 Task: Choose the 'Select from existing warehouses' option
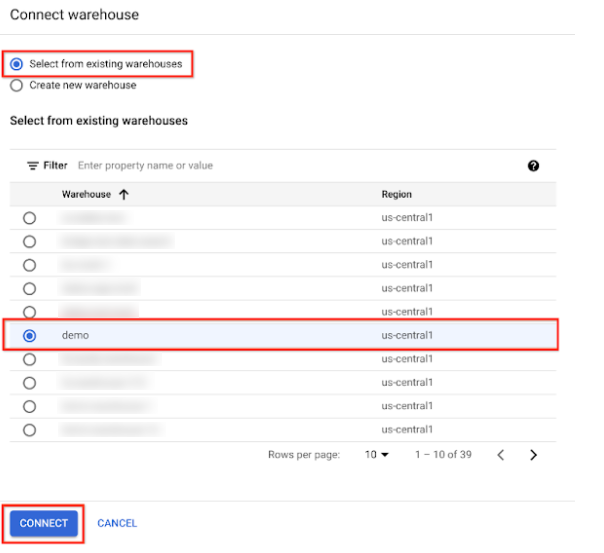16,64
